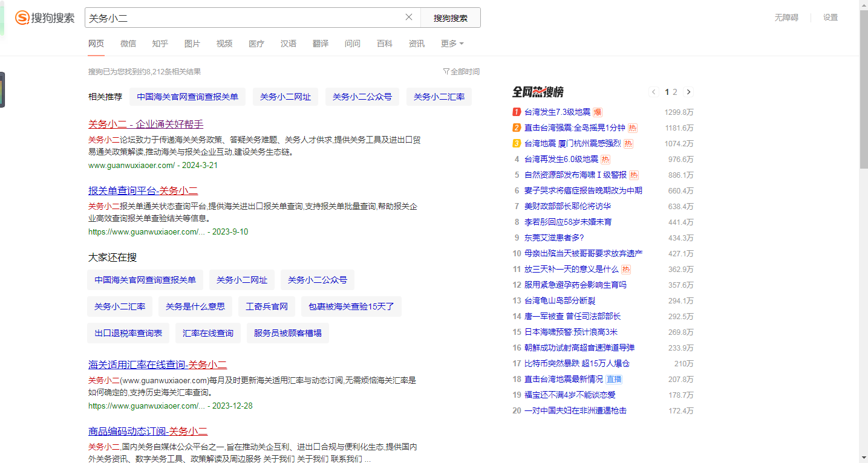Open hot item 福宝还不满4岁不能谈恋爱
Screen dimensions: 868x463
click(x=570, y=395)
